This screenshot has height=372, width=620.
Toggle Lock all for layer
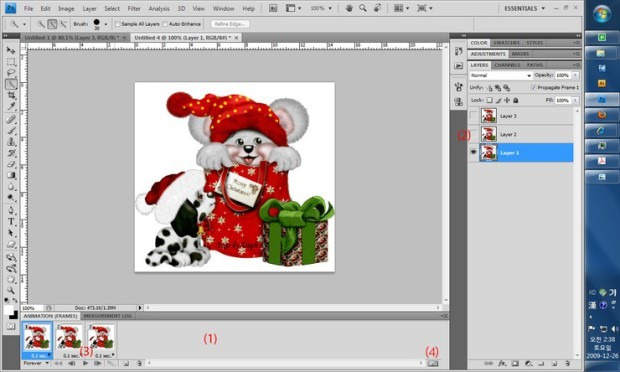(516, 100)
